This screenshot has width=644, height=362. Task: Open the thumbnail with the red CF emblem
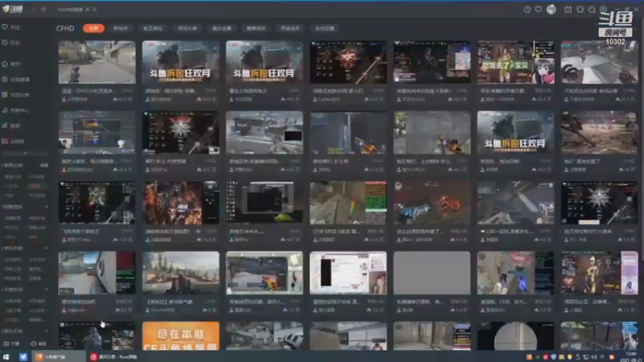(348, 63)
